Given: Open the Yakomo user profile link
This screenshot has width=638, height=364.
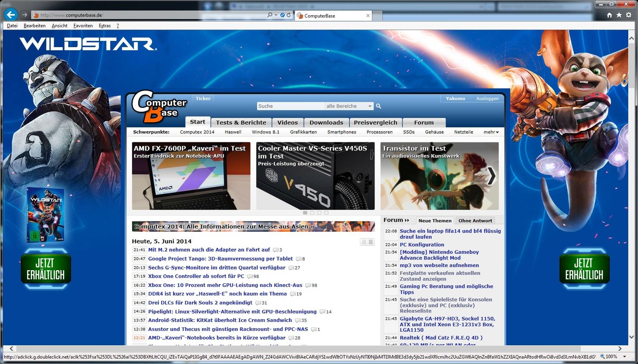Looking at the screenshot, I should coord(455,99).
